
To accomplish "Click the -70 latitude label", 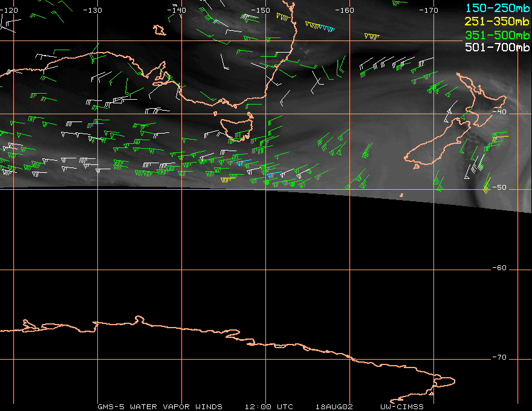I will pyautogui.click(x=499, y=357).
